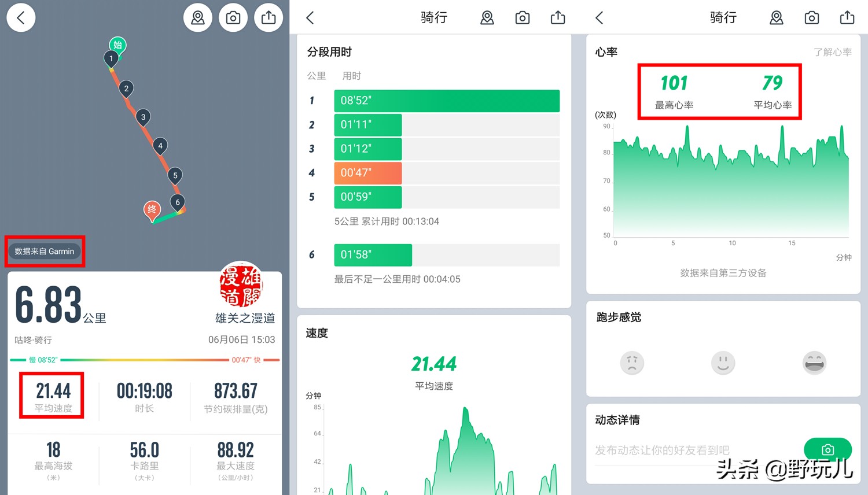Pick the happy face feeling option
Image resolution: width=868 pixels, height=495 pixels.
(814, 363)
